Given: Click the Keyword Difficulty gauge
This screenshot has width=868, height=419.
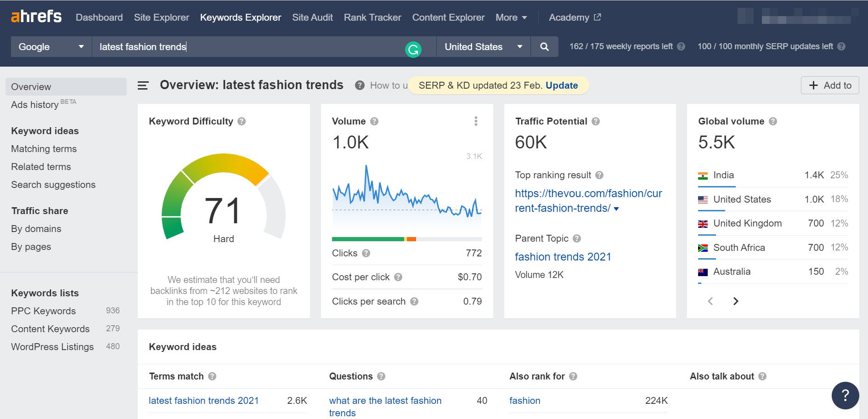Looking at the screenshot, I should [224, 198].
